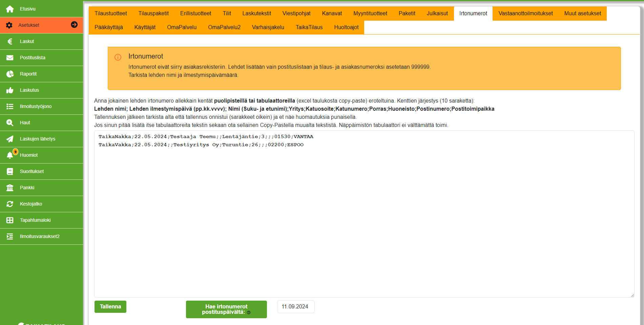Image resolution: width=644 pixels, height=325 pixels.
Task: Click the TaikaVakka line in the text area
Action: coord(201,145)
